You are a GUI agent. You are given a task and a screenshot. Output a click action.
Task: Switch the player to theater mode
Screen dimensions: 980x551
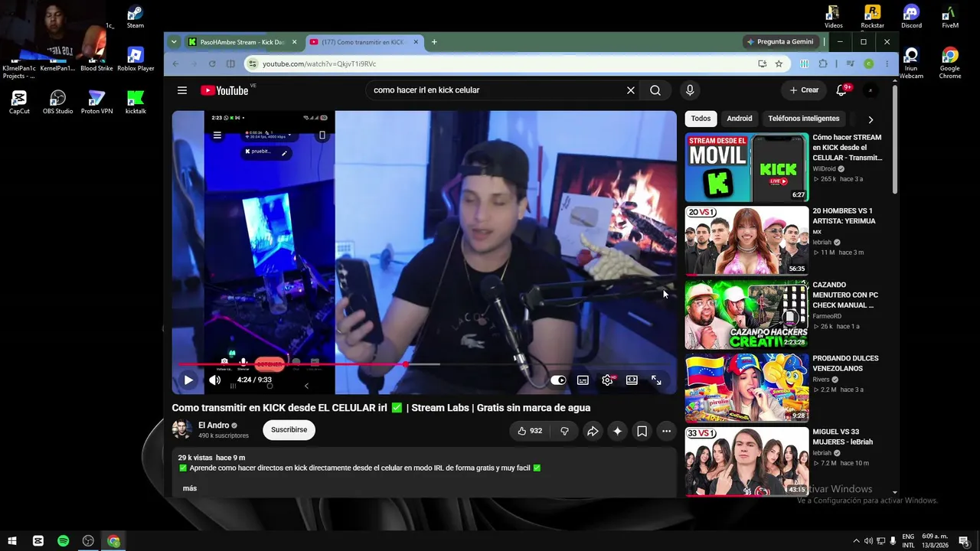coord(632,380)
